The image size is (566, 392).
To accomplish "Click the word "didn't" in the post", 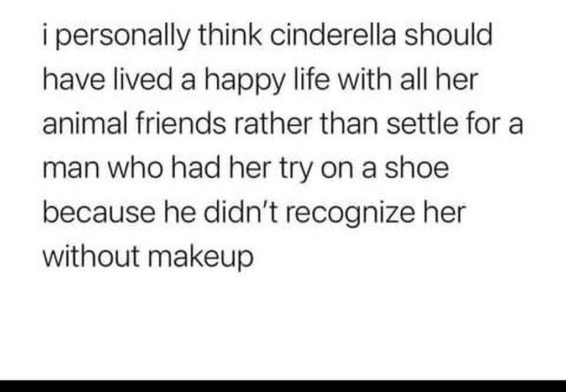I will coord(240,213).
